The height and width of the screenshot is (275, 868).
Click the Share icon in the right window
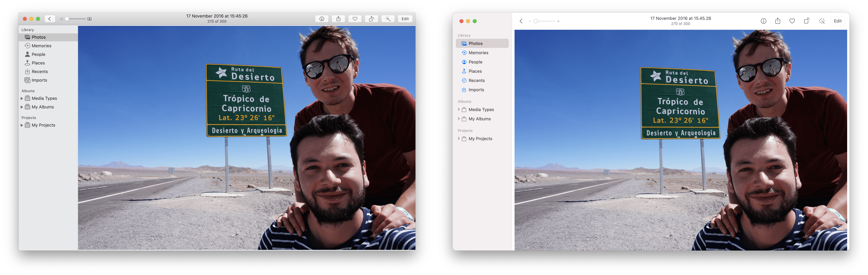tap(777, 21)
